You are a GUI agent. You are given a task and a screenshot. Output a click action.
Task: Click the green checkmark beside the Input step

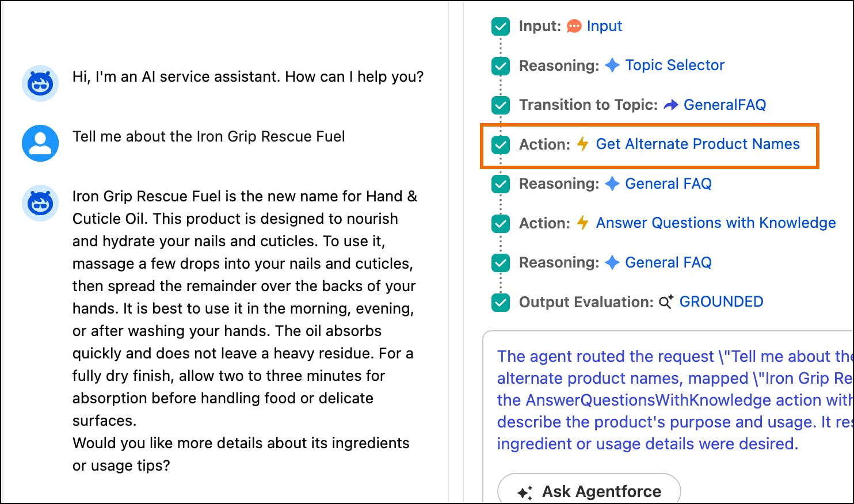pos(501,26)
